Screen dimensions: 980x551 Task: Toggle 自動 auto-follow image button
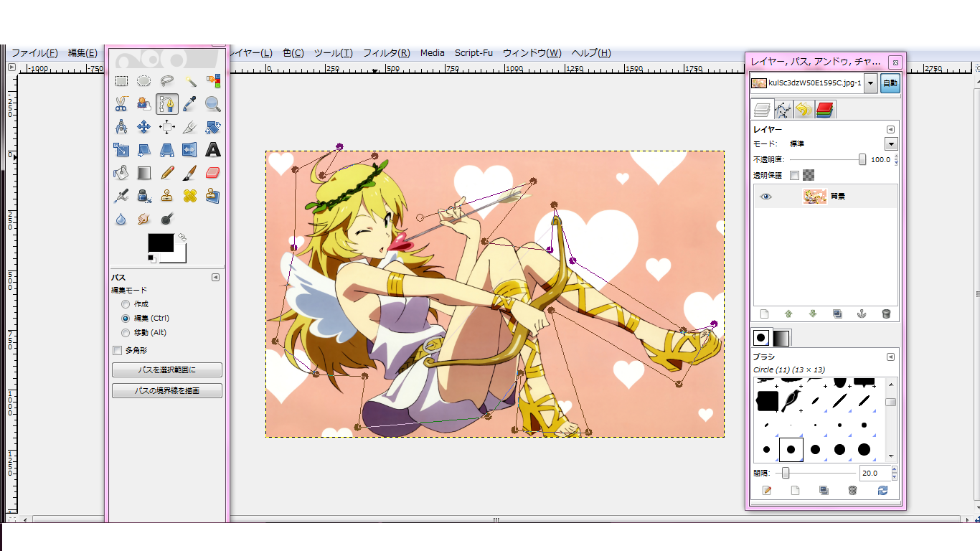[x=890, y=83]
